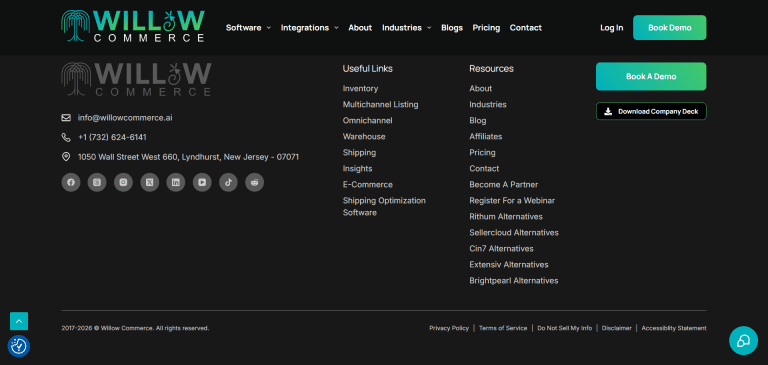Open the Multichannel Listing link
This screenshot has height=365, width=768.
(381, 104)
